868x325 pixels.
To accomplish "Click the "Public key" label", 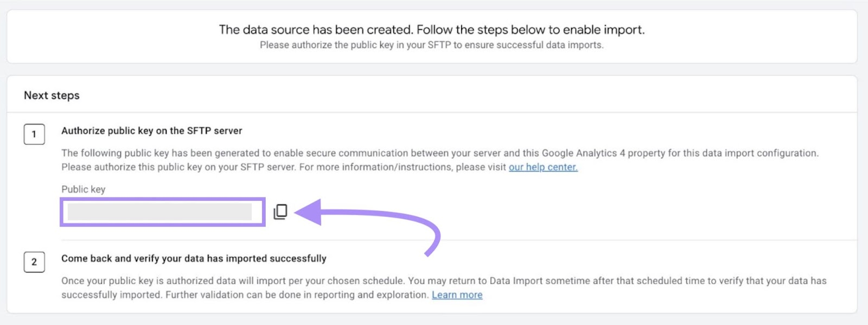I will tap(82, 189).
